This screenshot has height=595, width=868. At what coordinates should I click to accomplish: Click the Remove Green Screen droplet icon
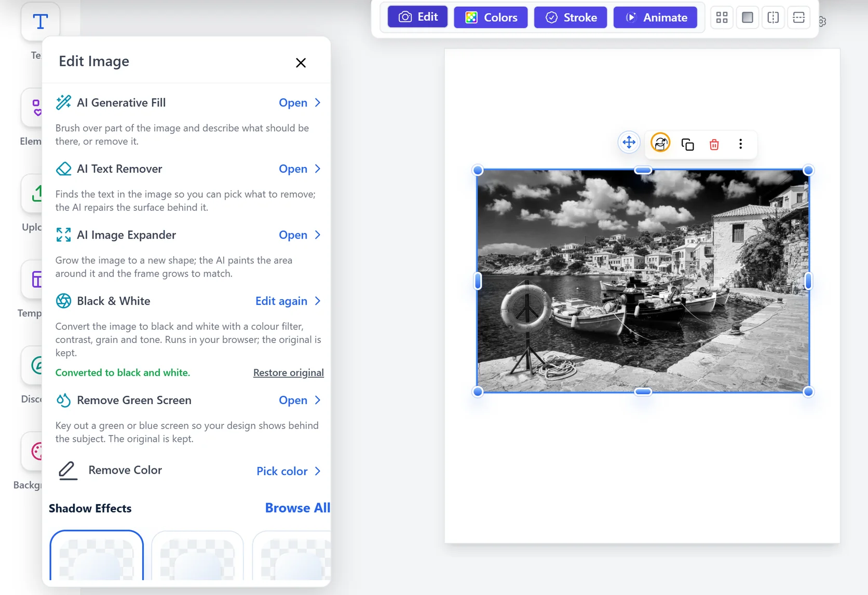63,400
